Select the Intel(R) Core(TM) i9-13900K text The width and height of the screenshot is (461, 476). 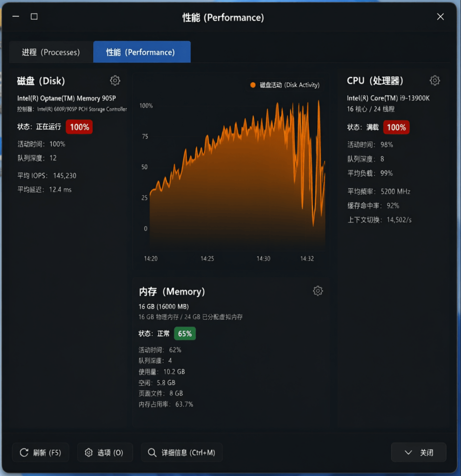(388, 98)
